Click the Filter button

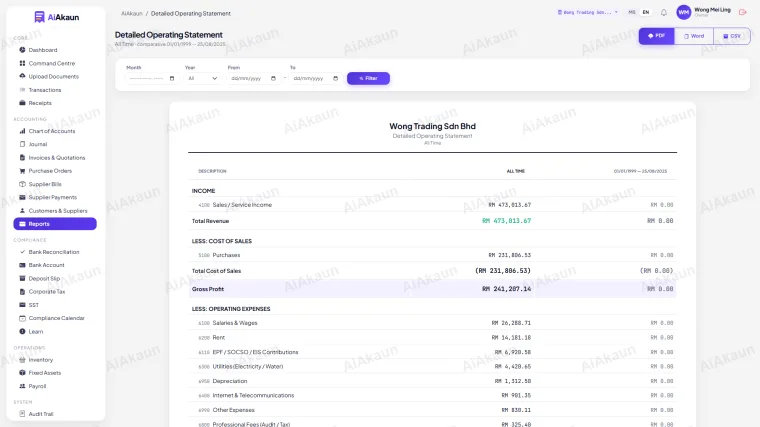(368, 79)
